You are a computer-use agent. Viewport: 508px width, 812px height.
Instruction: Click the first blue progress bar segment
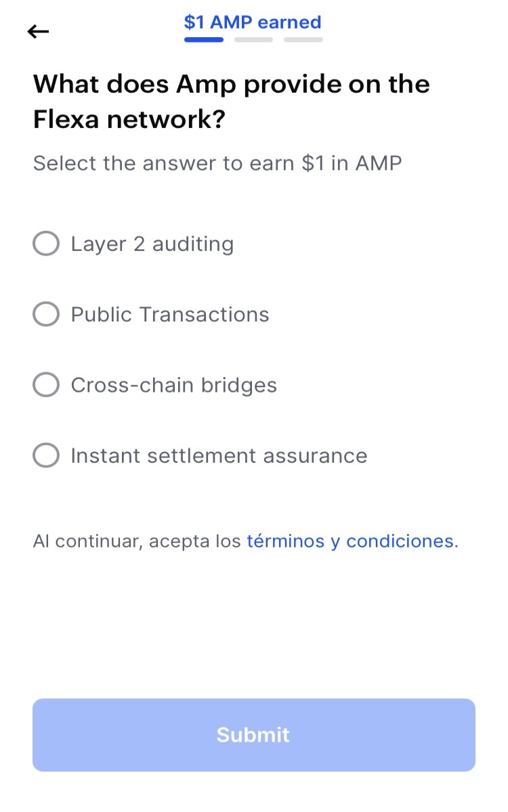(x=204, y=40)
